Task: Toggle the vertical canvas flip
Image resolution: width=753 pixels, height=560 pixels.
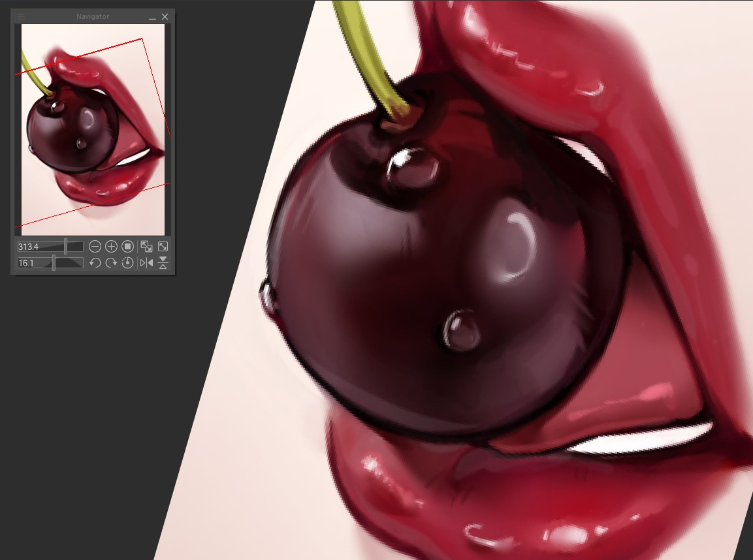Action: point(163,262)
